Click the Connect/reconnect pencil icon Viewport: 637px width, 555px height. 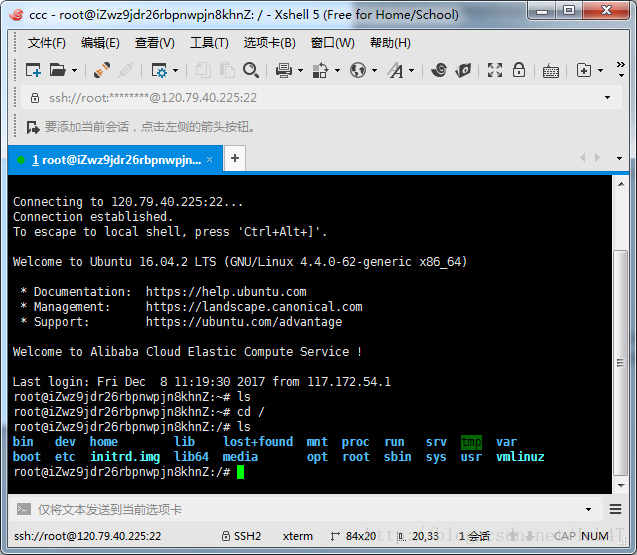102,70
